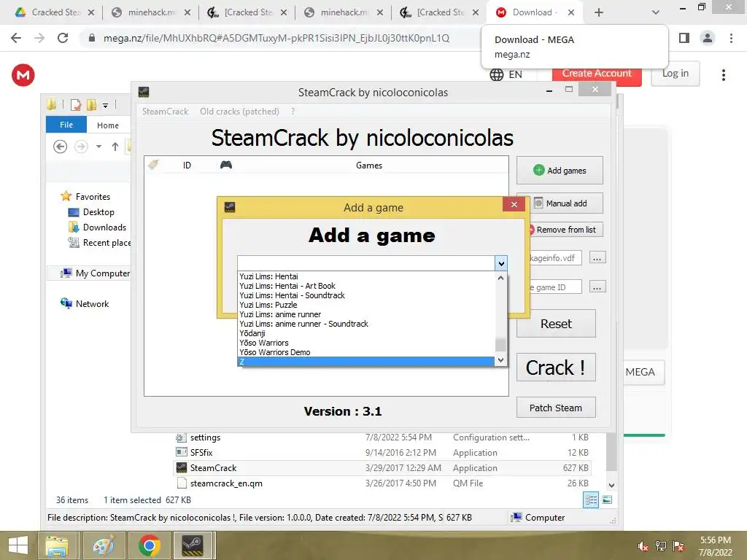Close the Add a game dialog
Image resolution: width=747 pixels, height=560 pixels.
pyautogui.click(x=514, y=205)
